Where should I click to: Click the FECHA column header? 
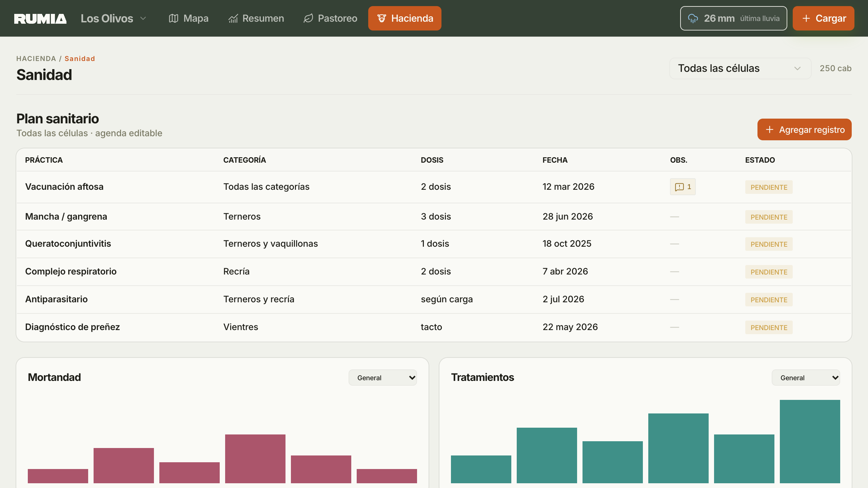pyautogui.click(x=555, y=160)
